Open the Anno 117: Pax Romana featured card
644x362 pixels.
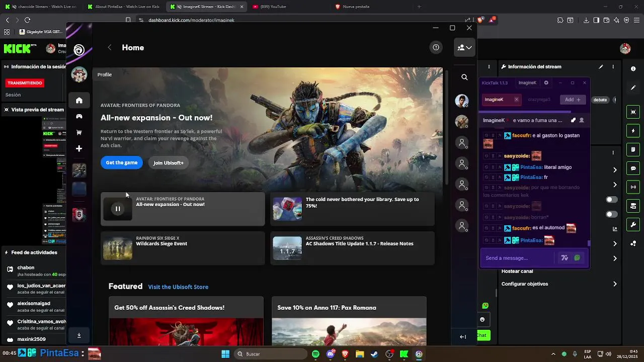[x=349, y=321]
